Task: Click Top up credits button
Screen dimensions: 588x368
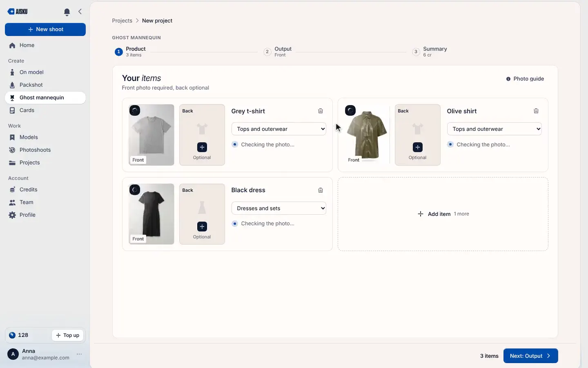Action: tap(68, 335)
